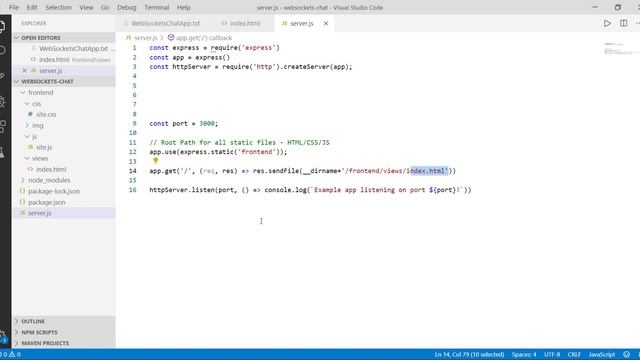
Task: Open the Go menu
Action: point(105,7)
